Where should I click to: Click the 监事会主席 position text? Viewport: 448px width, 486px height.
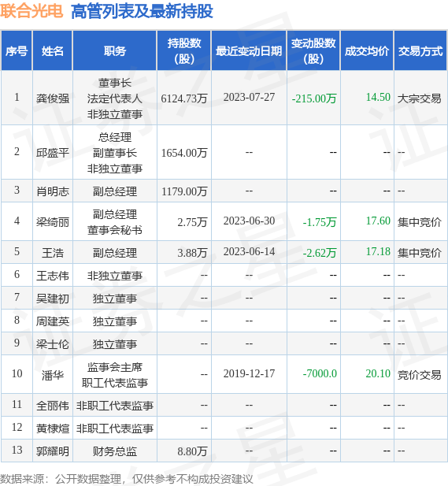click(x=115, y=367)
